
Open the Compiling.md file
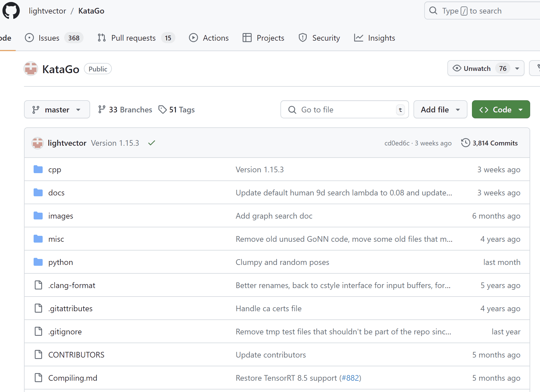(x=73, y=378)
